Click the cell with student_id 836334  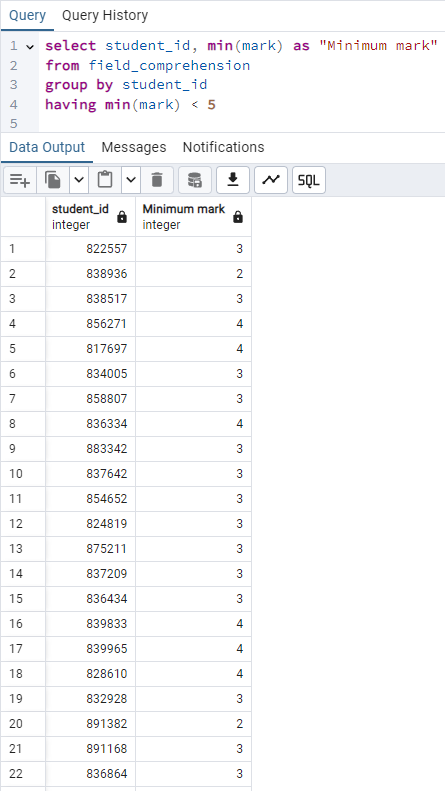(90, 424)
